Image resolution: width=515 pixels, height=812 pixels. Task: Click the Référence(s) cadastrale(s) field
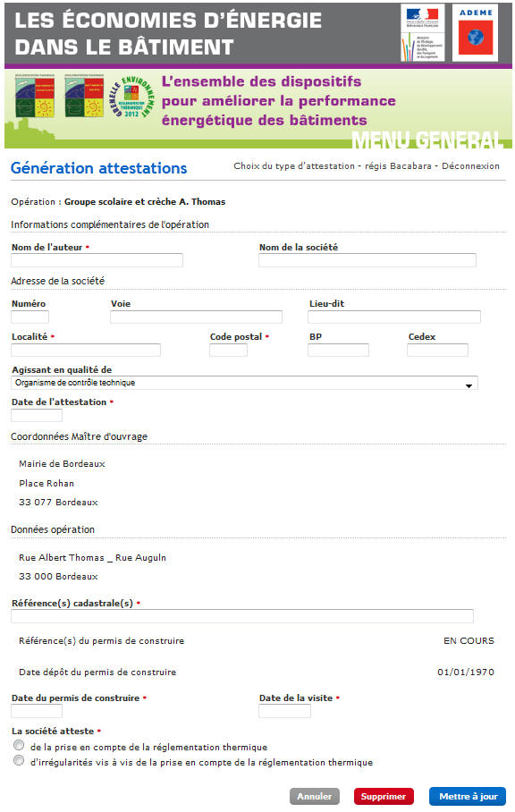[240, 616]
